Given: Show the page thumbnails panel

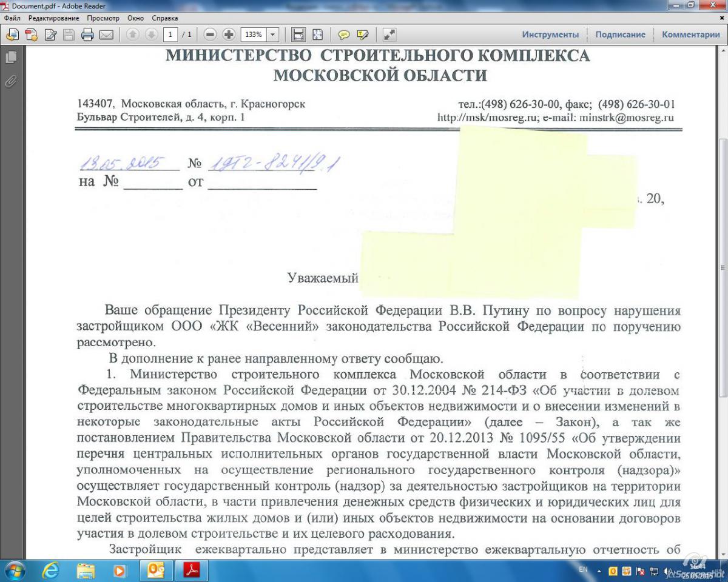Looking at the screenshot, I should pyautogui.click(x=10, y=58).
